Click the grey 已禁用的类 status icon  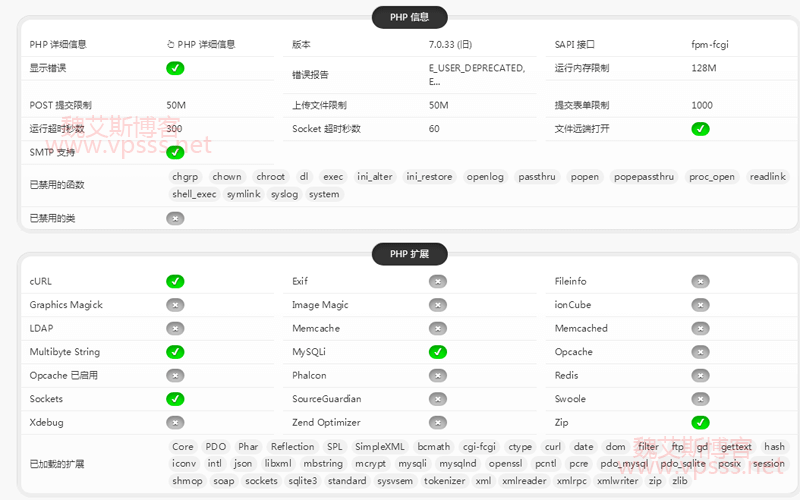pyautogui.click(x=175, y=218)
